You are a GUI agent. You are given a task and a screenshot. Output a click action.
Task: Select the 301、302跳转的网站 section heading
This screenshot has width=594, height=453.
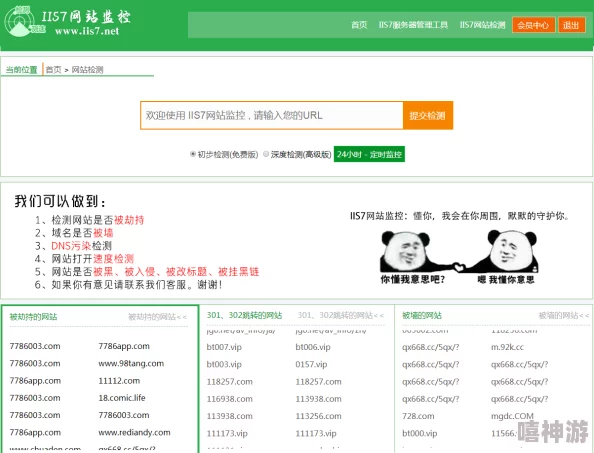coord(244,315)
